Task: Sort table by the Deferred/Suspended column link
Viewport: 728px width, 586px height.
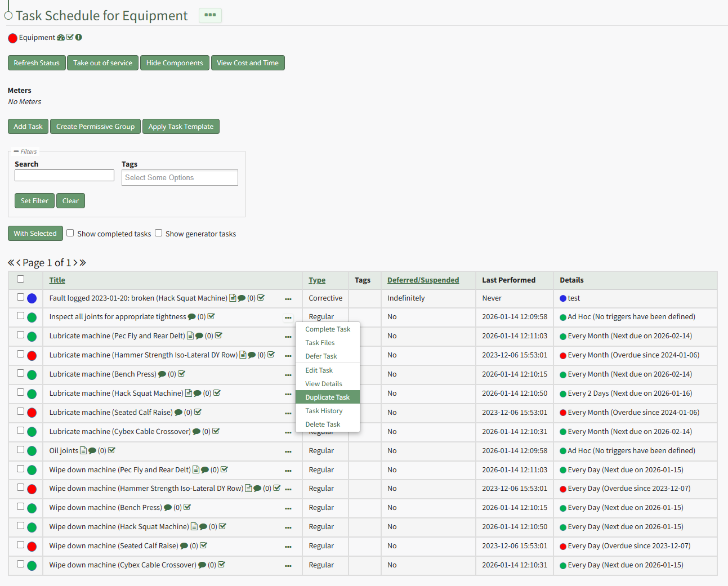Action: point(423,280)
